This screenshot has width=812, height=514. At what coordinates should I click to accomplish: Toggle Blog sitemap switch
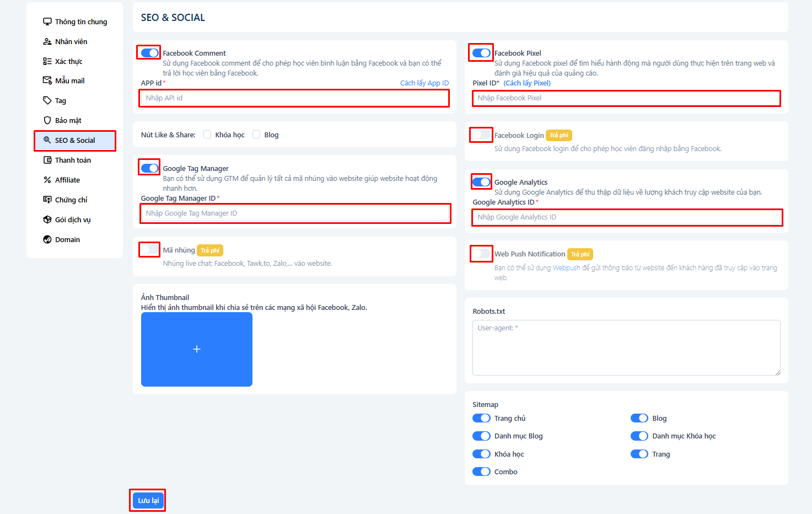(639, 418)
